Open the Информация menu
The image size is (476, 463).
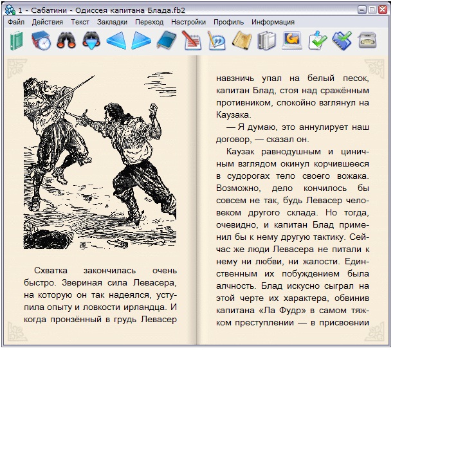273,22
